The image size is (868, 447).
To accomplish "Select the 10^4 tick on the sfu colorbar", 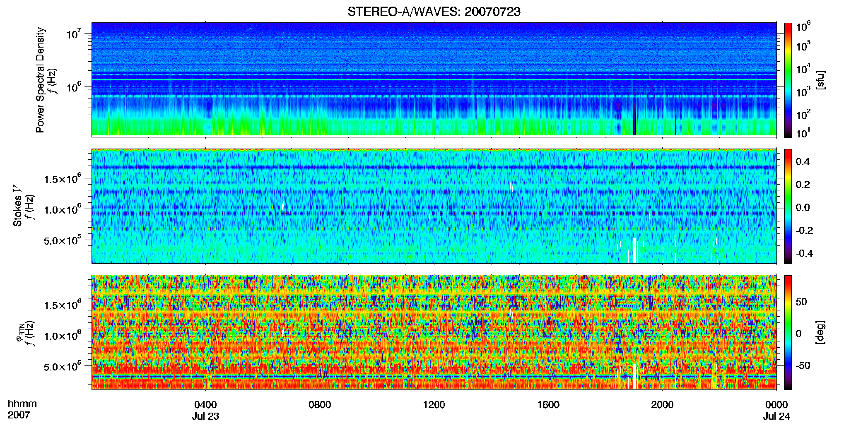I will pyautogui.click(x=803, y=69).
